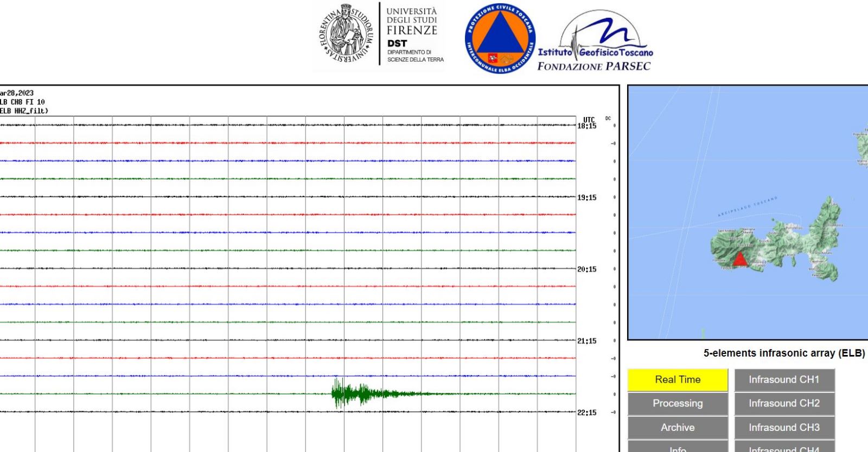This screenshot has width=868, height=452.
Task: Click the DST Dipartimento di Scienze text logo
Action: click(413, 35)
